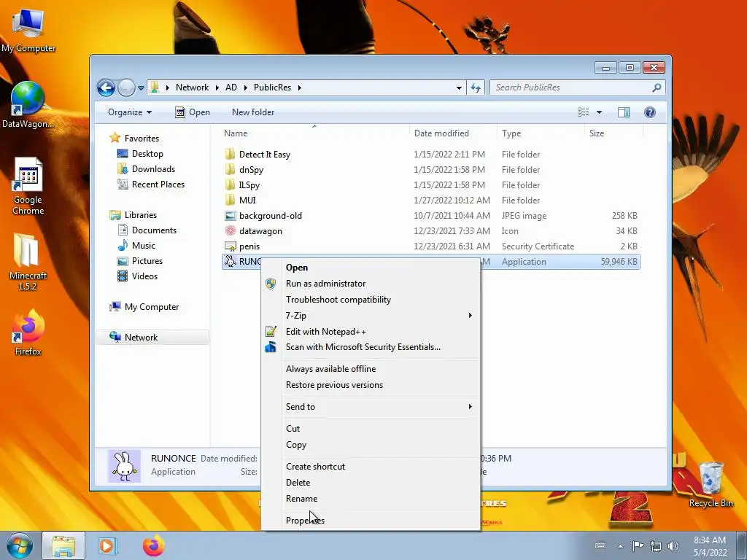Viewport: 747px width, 560px height.
Task: Open Explorer help with the question icon
Action: tap(649, 112)
